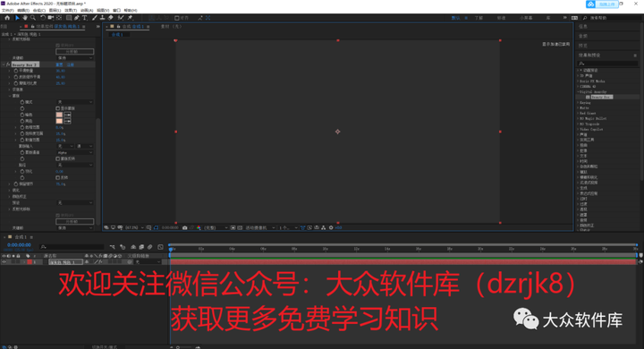Click the blue Reset link beside Beauty Box

click(x=59, y=64)
